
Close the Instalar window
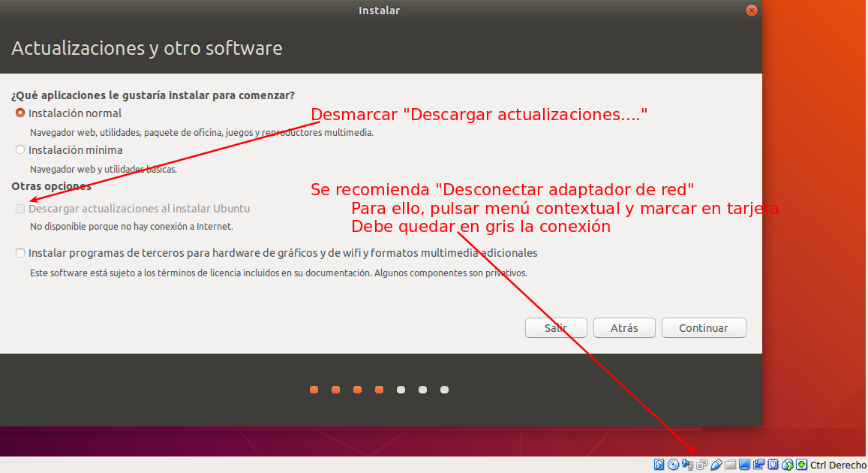pyautogui.click(x=751, y=11)
